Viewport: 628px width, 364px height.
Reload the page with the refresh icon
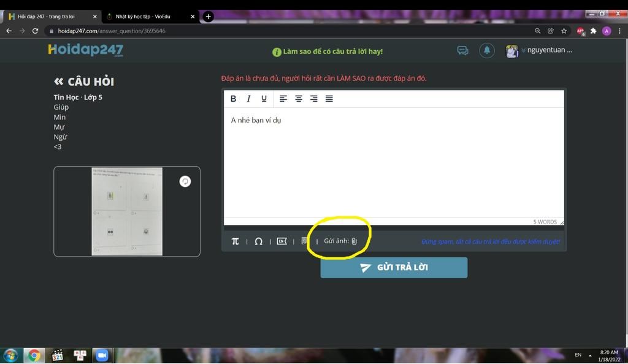[x=35, y=31]
